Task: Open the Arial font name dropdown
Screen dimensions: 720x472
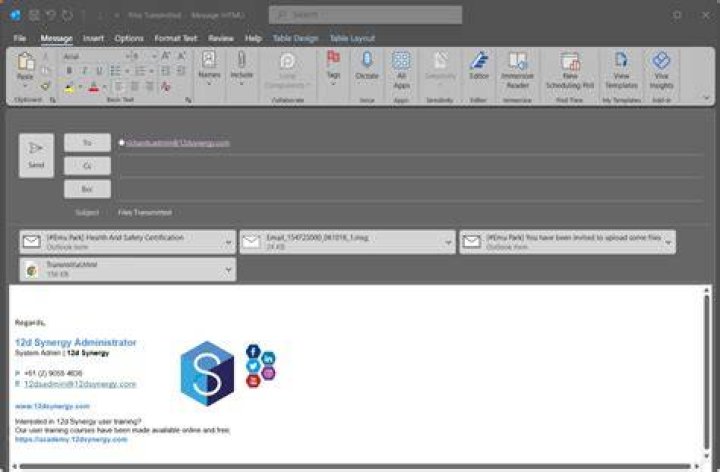Action: coord(127,56)
